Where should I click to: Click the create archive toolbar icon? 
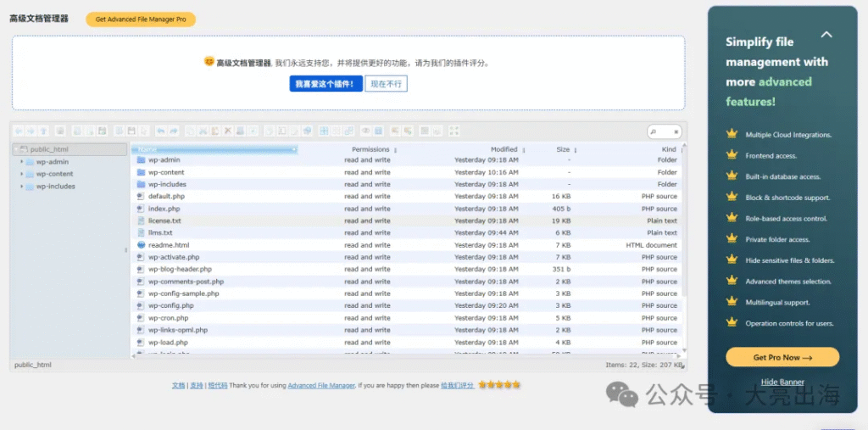(x=407, y=131)
